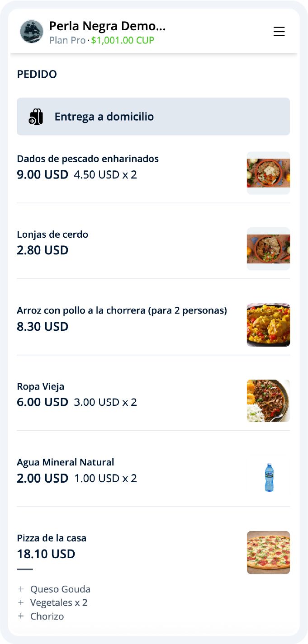This screenshot has height=644, width=308.
Task: Open the hamburger menu
Action: click(x=279, y=32)
